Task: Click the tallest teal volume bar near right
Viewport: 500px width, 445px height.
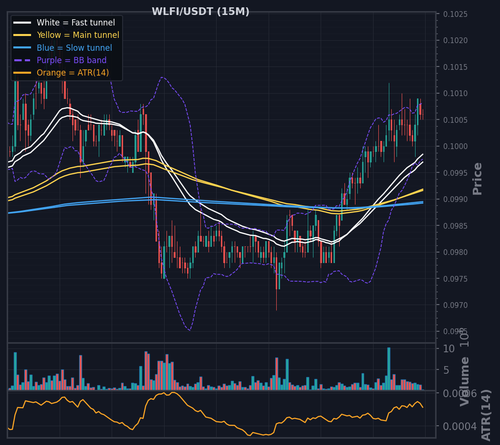Action: click(x=389, y=369)
